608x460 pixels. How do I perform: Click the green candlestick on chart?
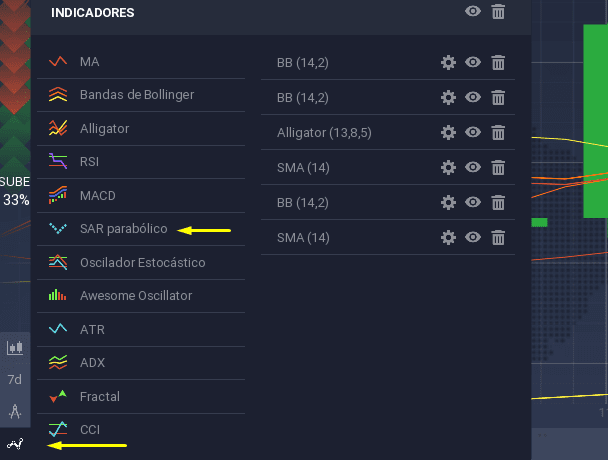pos(596,121)
